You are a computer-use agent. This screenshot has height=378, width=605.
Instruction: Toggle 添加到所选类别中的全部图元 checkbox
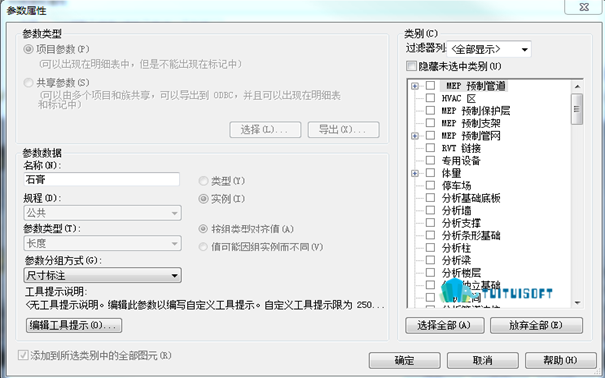click(x=23, y=355)
